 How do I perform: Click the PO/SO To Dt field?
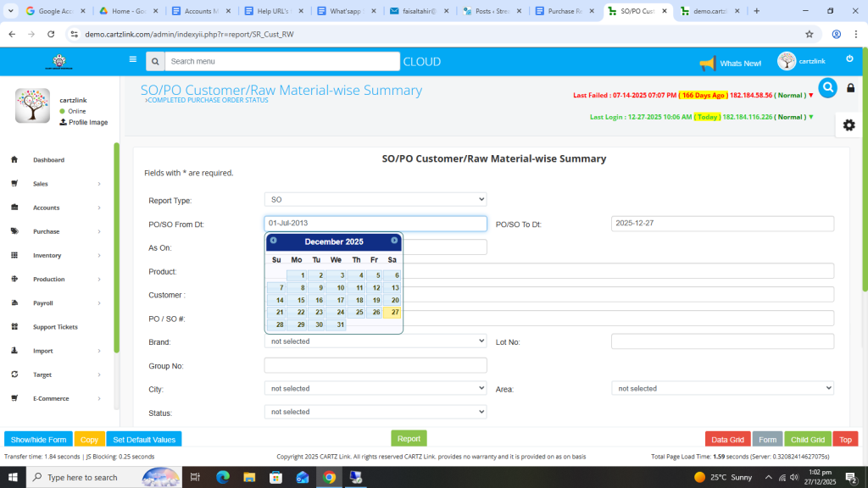722,224
